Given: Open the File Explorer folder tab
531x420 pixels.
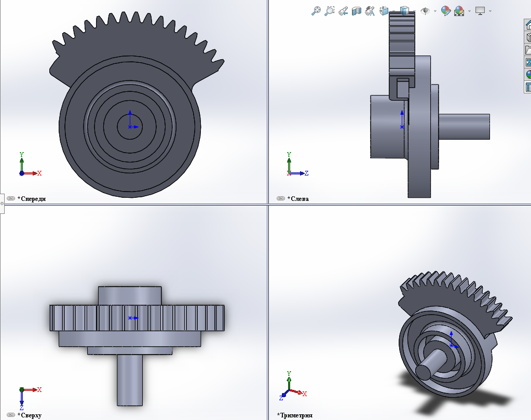Looking at the screenshot, I should tap(528, 50).
